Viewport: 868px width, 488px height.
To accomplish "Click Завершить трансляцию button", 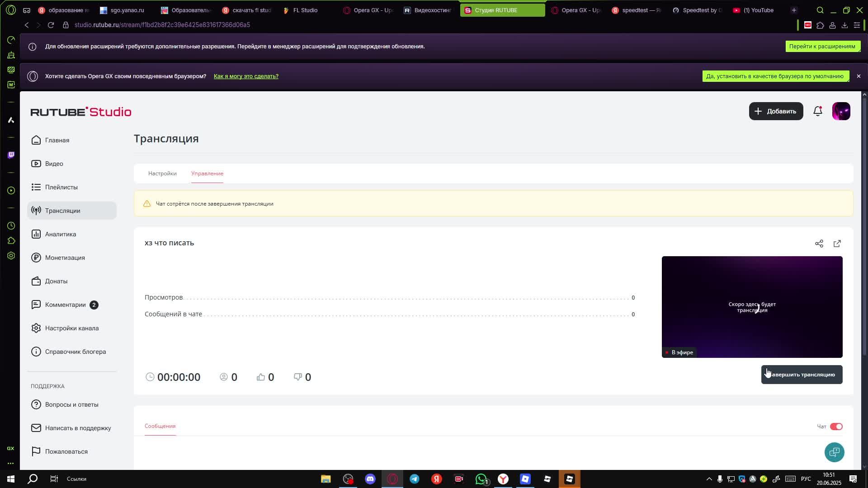I will tap(802, 375).
